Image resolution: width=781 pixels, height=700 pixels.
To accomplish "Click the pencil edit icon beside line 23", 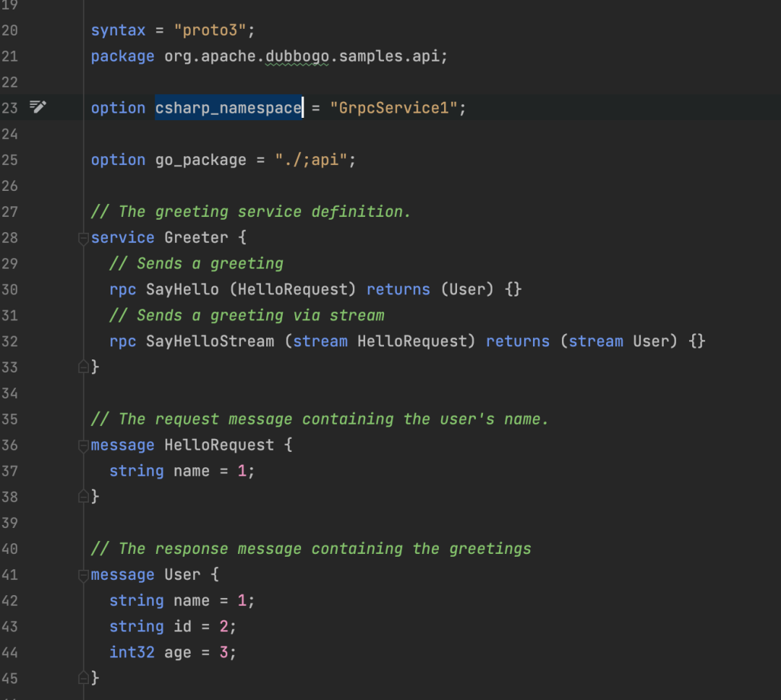I will 38,107.
